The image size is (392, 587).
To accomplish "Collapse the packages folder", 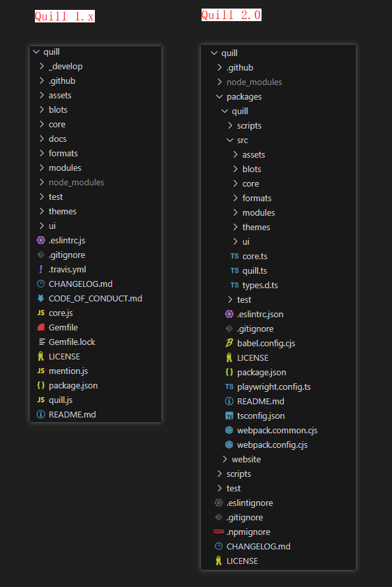I will coord(219,96).
